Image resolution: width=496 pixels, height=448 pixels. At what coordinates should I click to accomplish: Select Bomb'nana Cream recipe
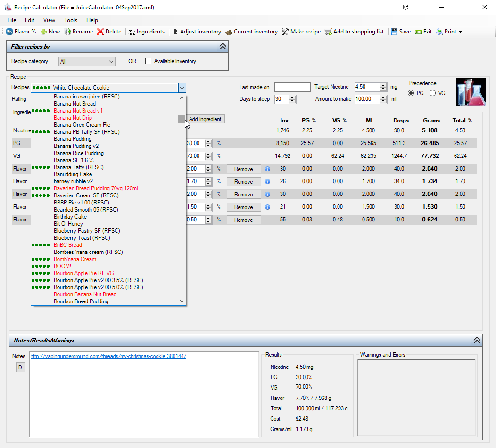(x=75, y=259)
